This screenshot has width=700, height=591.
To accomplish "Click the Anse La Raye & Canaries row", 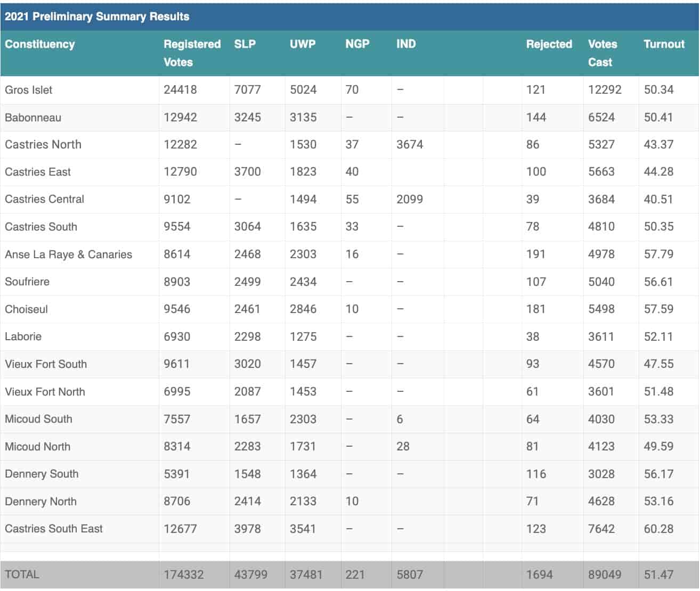I will click(x=68, y=255).
